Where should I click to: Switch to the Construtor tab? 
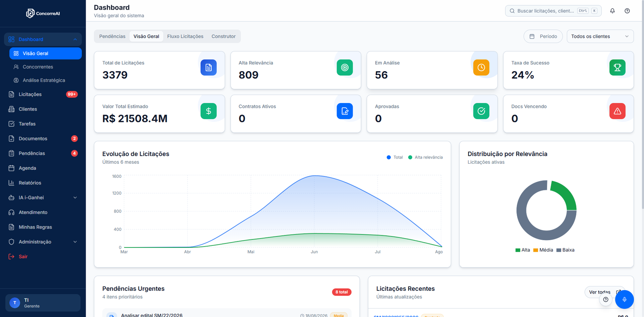tap(223, 36)
